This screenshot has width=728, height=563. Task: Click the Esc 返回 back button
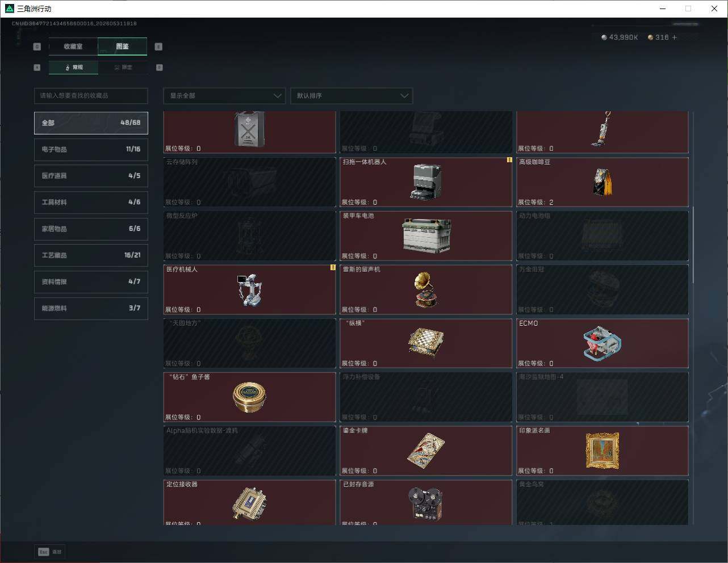pyautogui.click(x=51, y=552)
